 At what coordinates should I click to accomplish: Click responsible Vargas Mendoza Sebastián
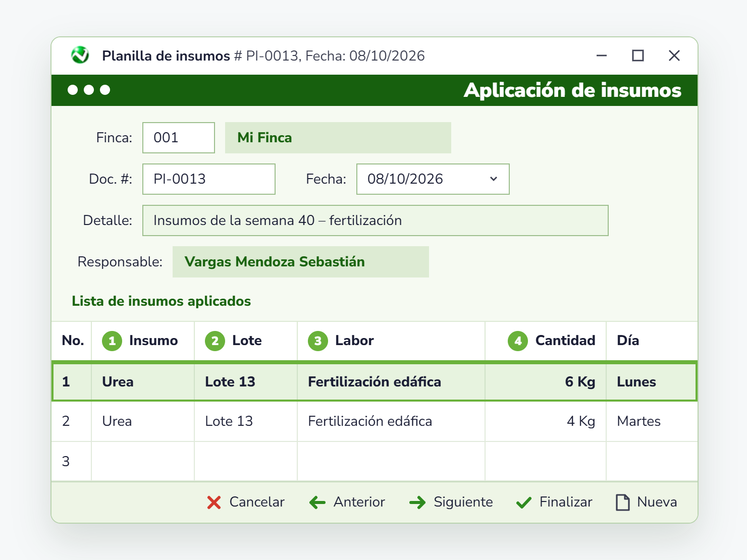[301, 262]
